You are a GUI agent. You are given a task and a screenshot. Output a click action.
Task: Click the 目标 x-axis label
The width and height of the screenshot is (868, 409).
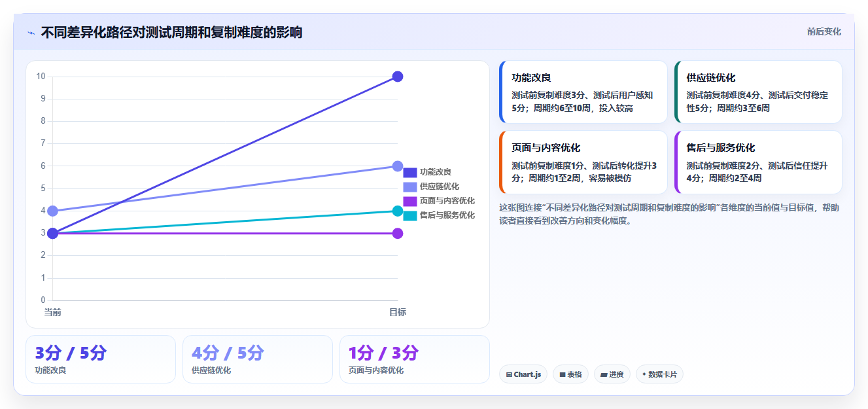point(398,312)
